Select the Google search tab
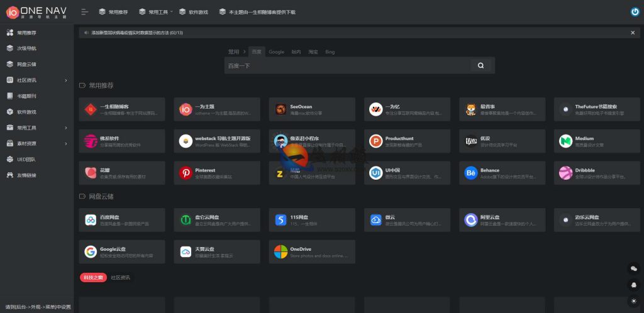This screenshot has width=644, height=313. pyautogui.click(x=277, y=52)
